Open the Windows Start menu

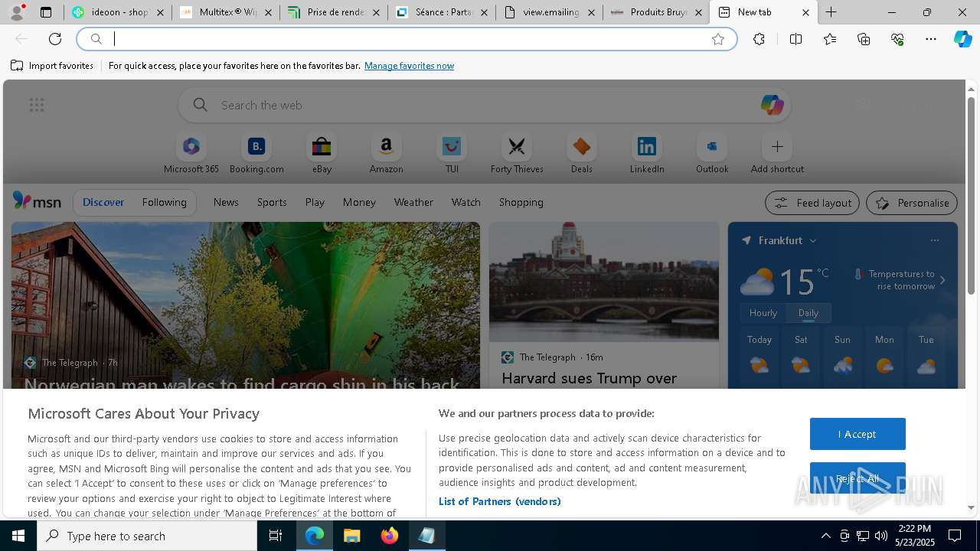(18, 536)
